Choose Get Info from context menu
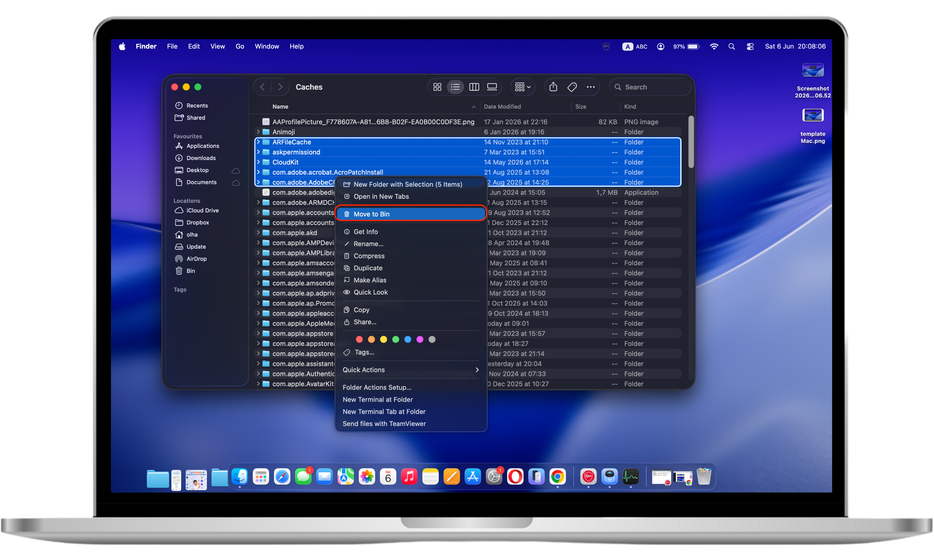Viewport: 934px width, 560px height. (410, 232)
